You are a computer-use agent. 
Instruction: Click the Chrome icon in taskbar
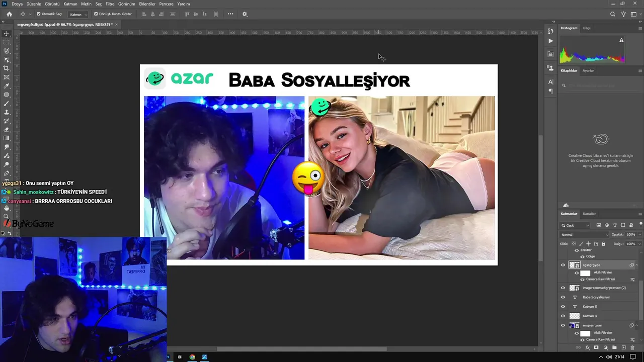192,357
